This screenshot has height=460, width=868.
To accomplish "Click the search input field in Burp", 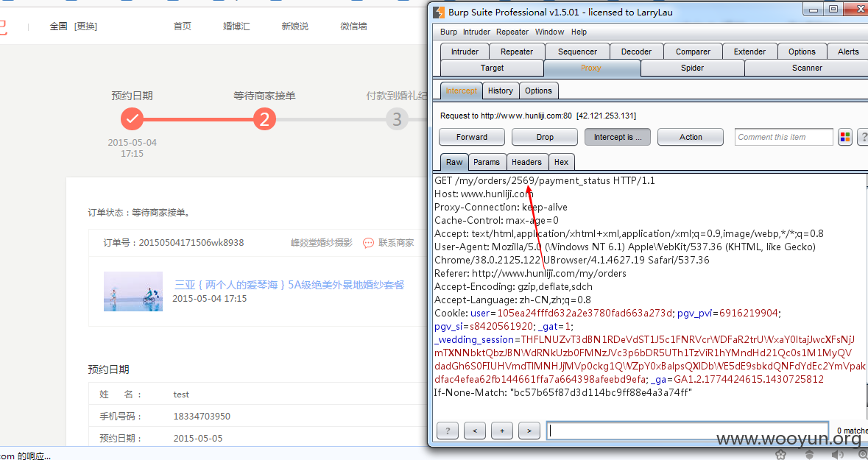I will point(687,431).
